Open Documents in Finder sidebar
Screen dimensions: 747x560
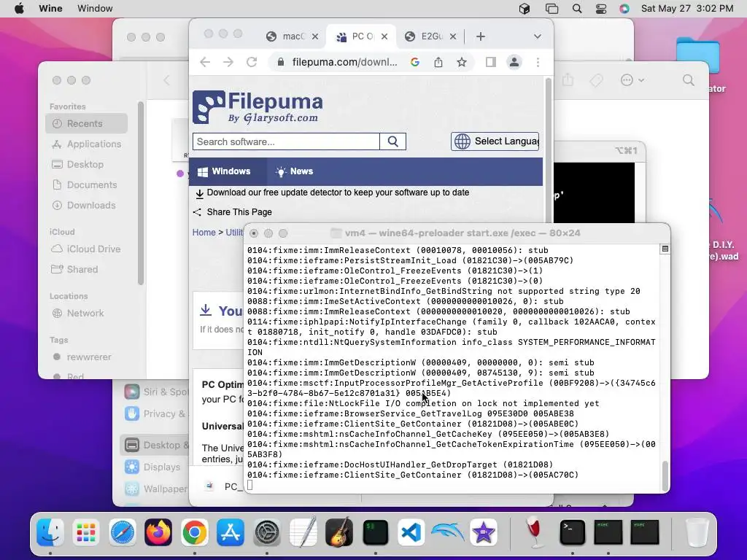[x=86, y=184]
